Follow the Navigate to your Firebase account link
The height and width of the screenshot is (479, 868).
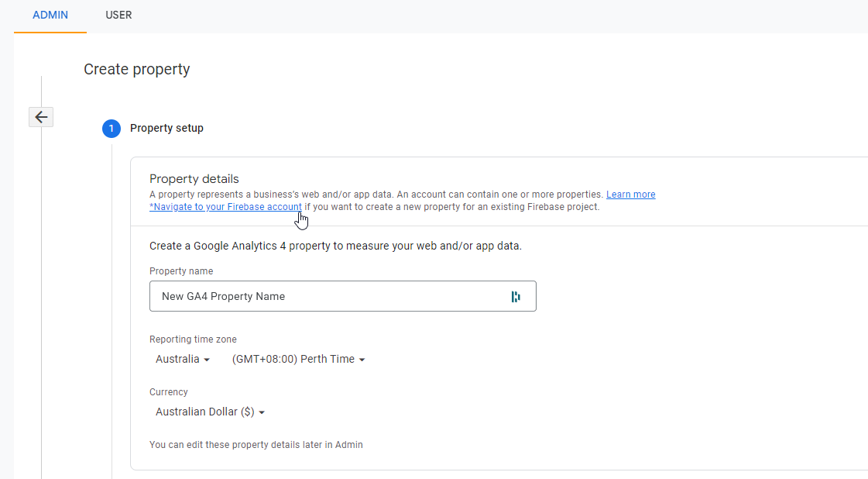pos(225,207)
